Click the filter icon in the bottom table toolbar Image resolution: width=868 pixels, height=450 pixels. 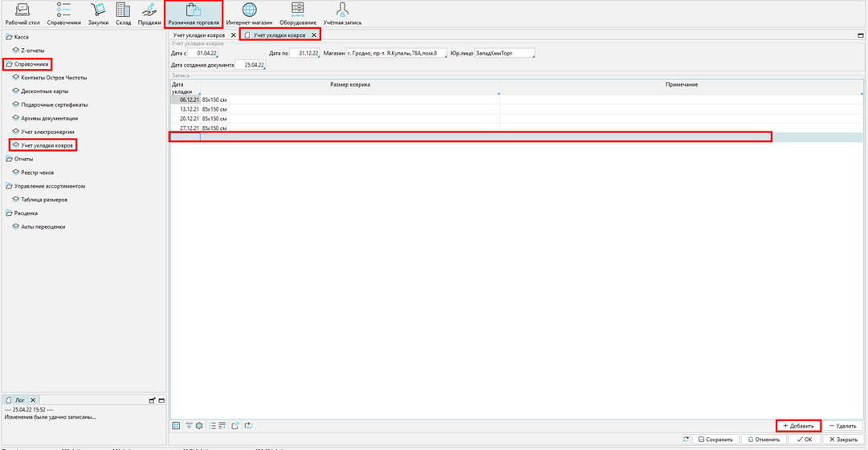click(188, 426)
